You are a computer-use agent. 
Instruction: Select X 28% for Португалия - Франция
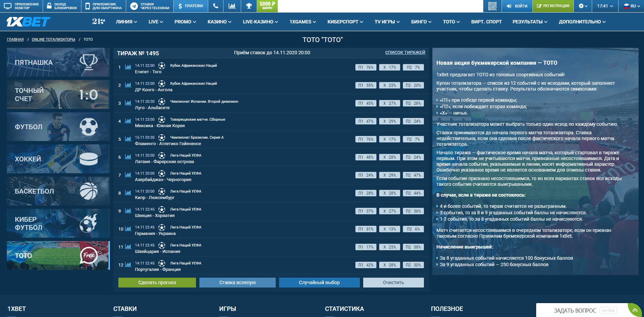[x=390, y=265]
